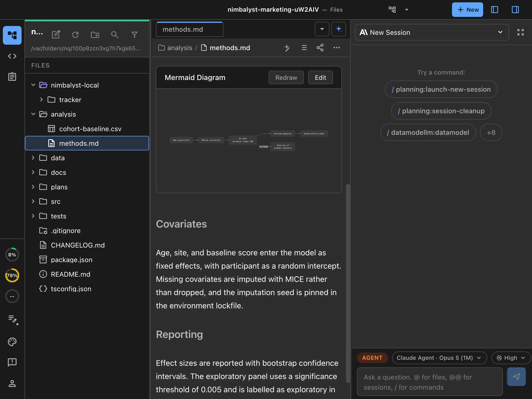Select the methods.md editor tab
This screenshot has width=532, height=399.
[189, 29]
